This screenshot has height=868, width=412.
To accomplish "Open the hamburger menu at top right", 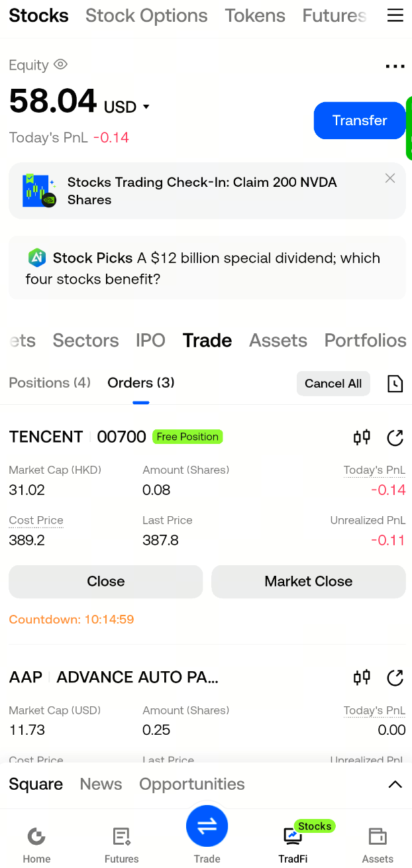I will [x=395, y=15].
